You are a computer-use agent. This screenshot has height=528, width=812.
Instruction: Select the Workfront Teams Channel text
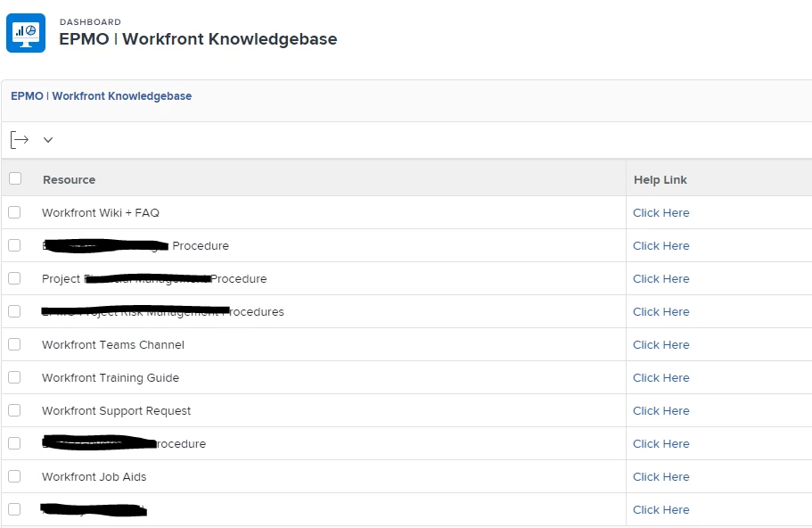(113, 345)
